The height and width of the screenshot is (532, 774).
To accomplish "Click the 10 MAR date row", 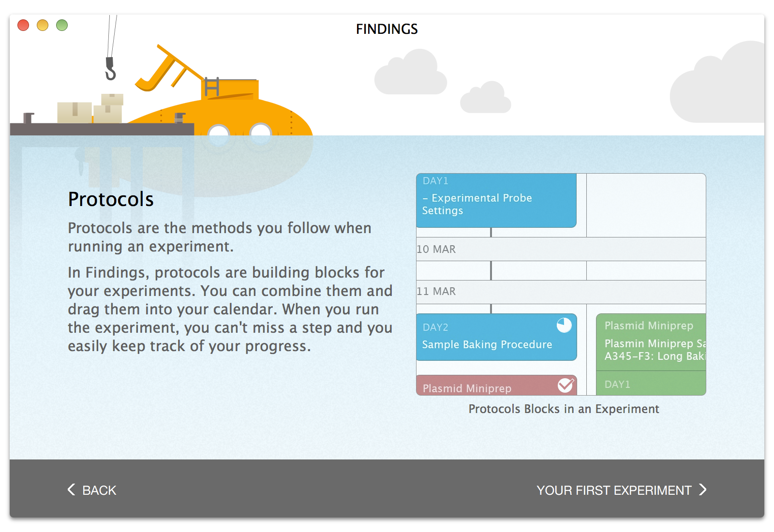I will 561,249.
